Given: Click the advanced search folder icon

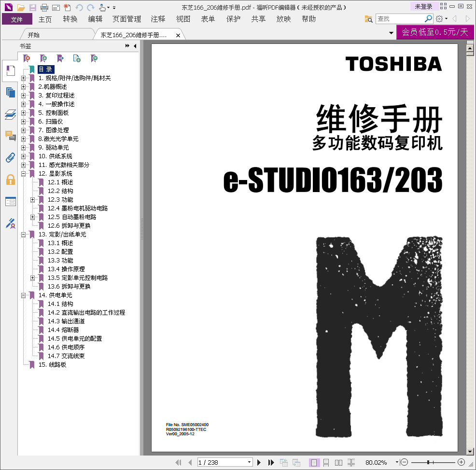Looking at the screenshot, I should 368,19.
